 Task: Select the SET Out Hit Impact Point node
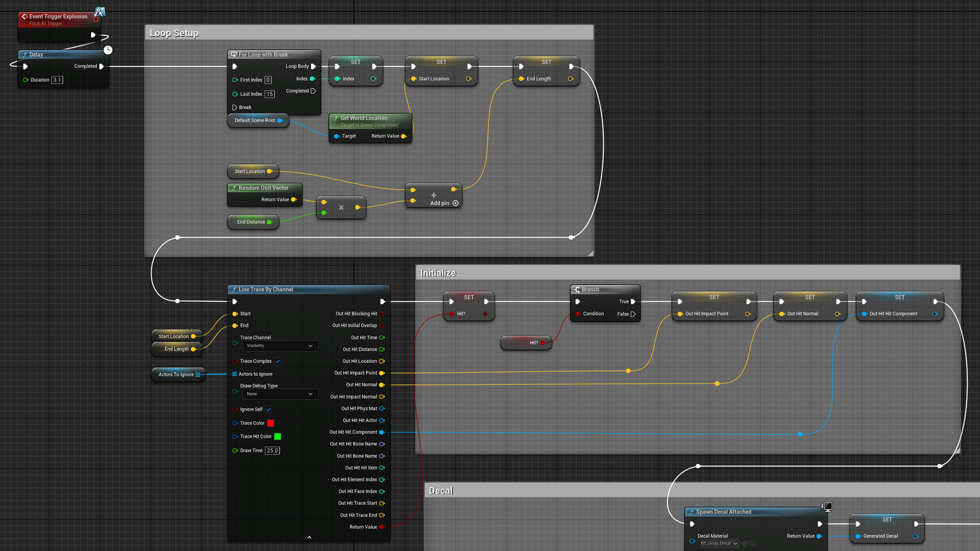coord(714,306)
